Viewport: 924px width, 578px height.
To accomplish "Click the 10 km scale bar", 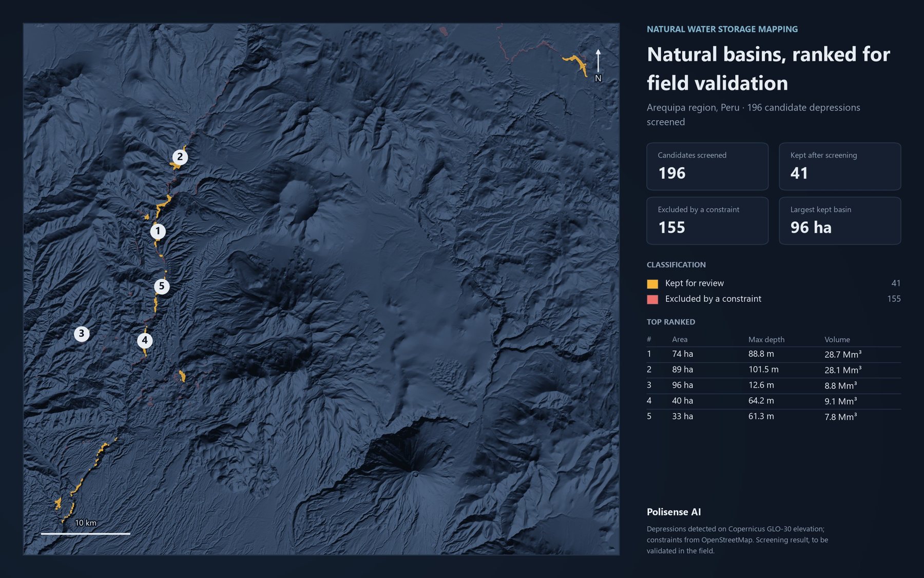I will 86,533.
